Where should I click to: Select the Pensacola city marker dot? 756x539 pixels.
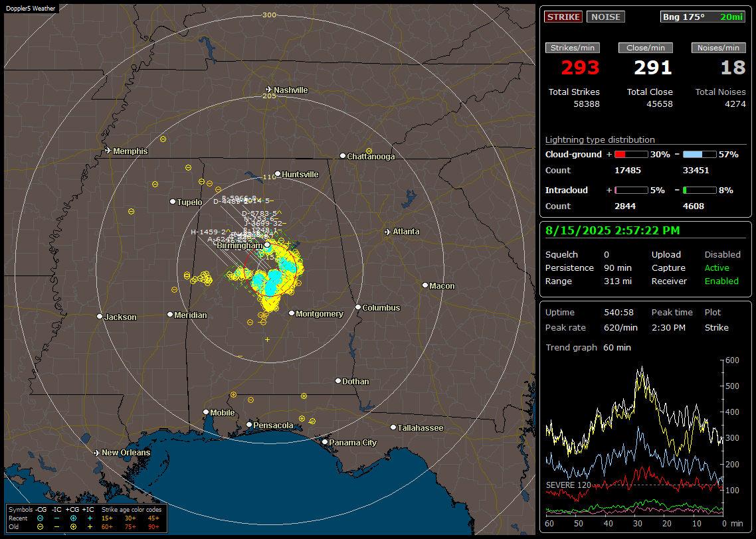249,424
